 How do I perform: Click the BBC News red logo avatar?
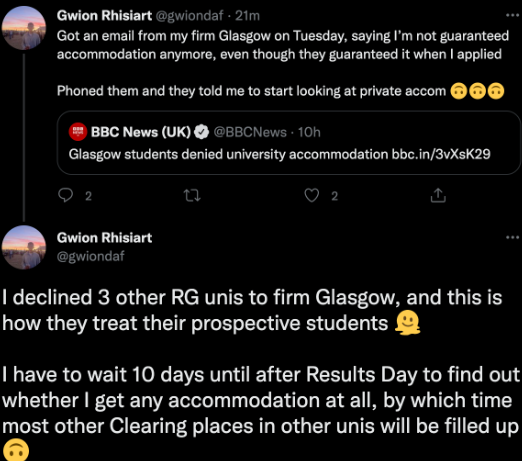point(78,132)
